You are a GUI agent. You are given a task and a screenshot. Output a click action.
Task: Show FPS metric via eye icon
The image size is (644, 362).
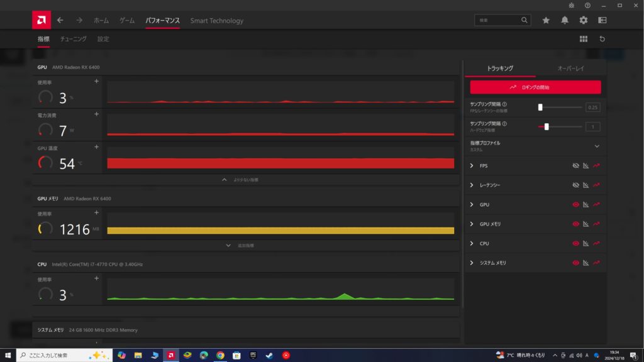[575, 166]
